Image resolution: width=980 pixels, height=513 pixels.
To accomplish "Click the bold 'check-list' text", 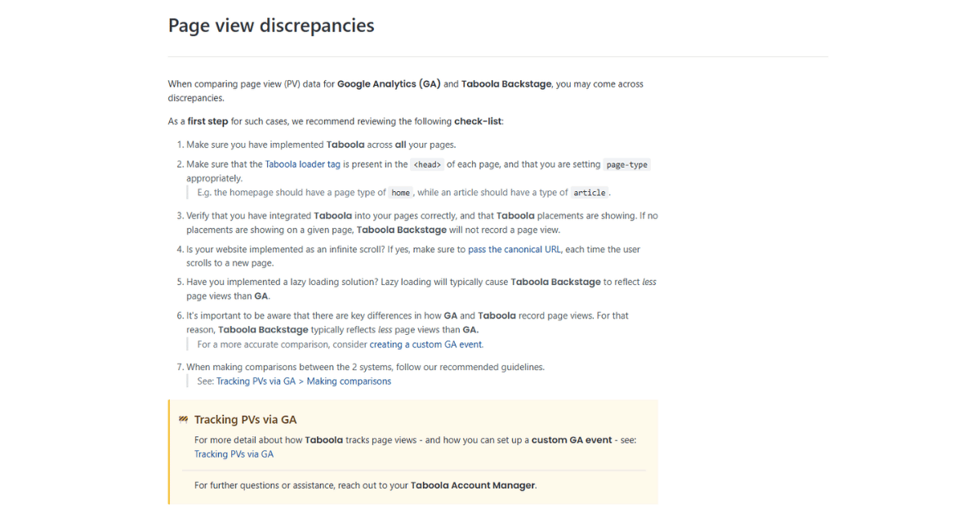I will (x=478, y=121).
